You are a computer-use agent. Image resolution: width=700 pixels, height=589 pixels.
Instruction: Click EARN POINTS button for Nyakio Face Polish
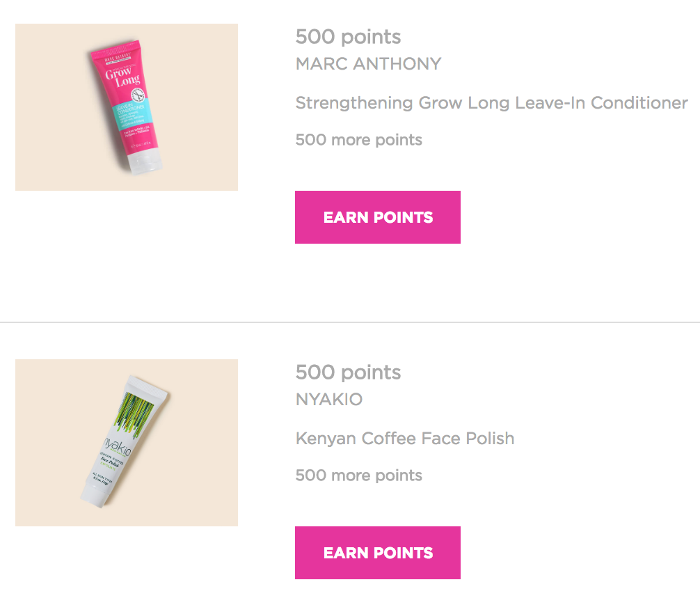378,552
